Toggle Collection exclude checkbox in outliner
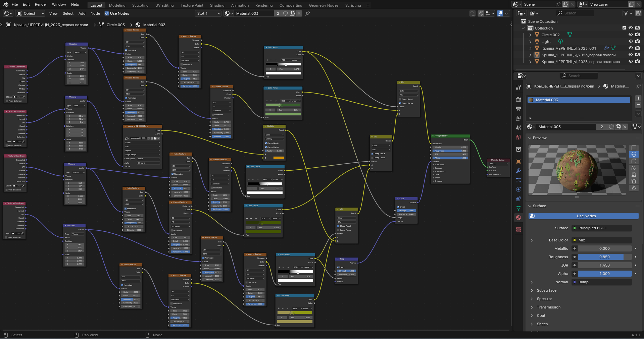 pyautogui.click(x=624, y=28)
